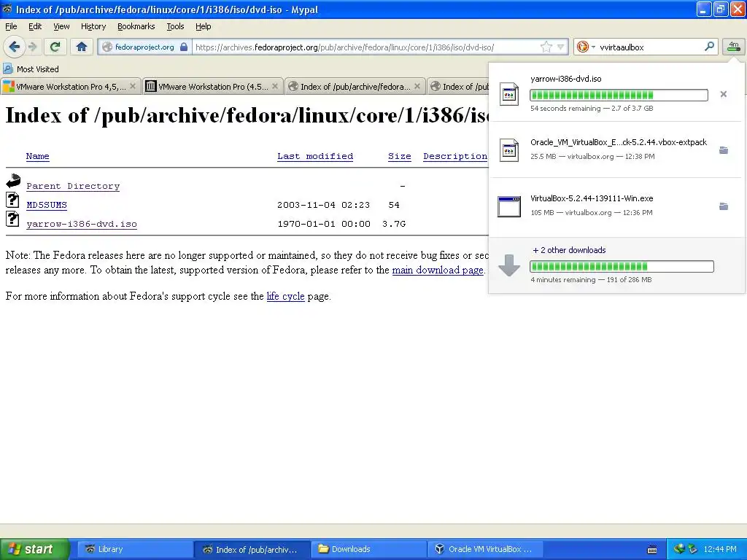Viewport: 747px width, 560px height.
Task: Click the Forward navigation arrow
Action: pos(32,47)
